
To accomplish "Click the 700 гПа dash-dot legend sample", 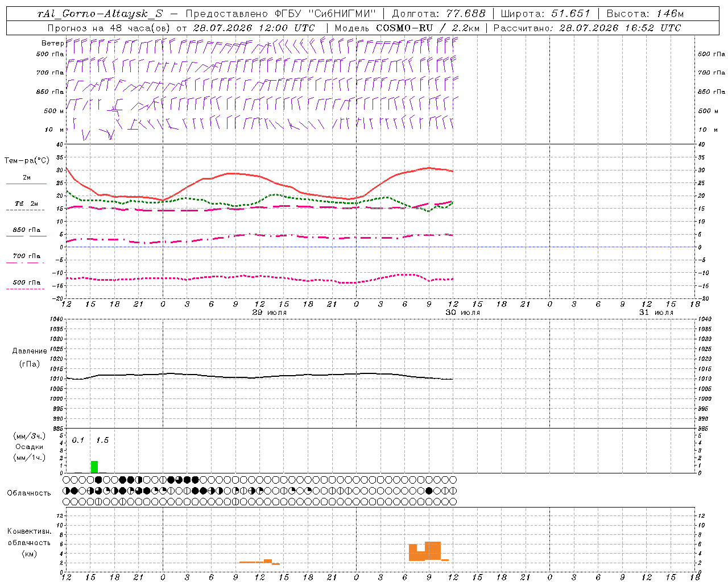I will click(25, 263).
